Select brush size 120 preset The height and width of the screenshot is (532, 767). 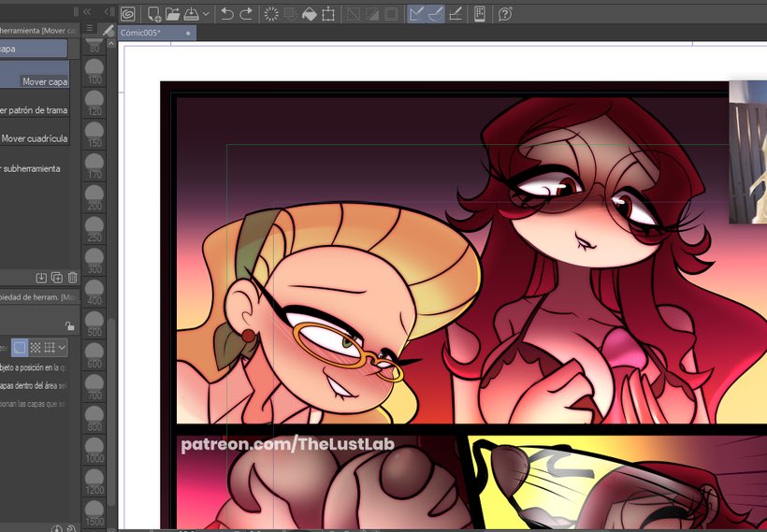[x=94, y=104]
